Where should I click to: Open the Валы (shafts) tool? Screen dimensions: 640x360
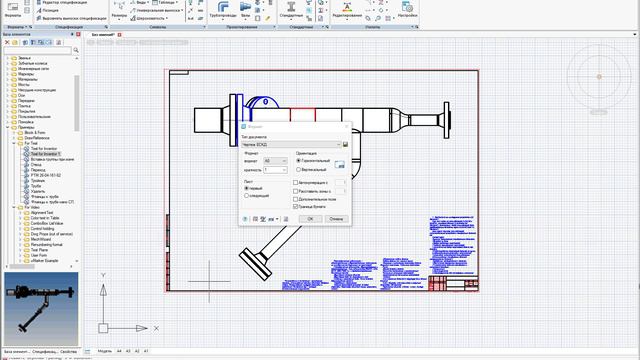[x=245, y=10]
